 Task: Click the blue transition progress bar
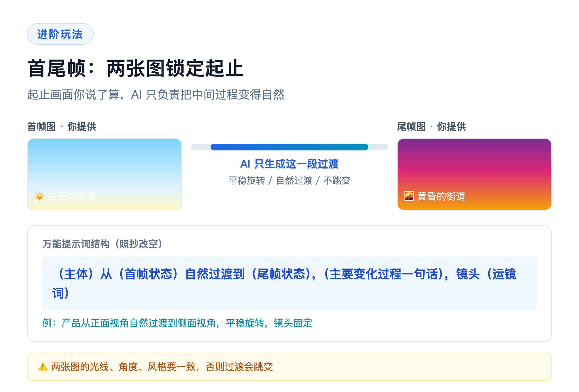pos(289,147)
